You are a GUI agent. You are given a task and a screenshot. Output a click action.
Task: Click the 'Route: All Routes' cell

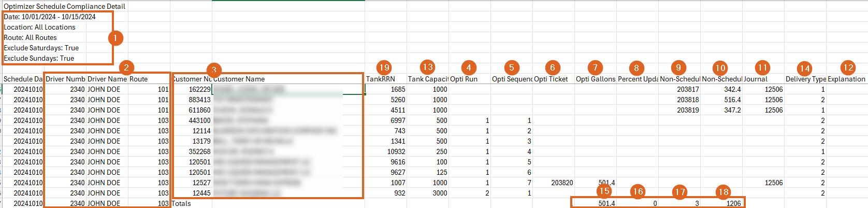(30, 37)
